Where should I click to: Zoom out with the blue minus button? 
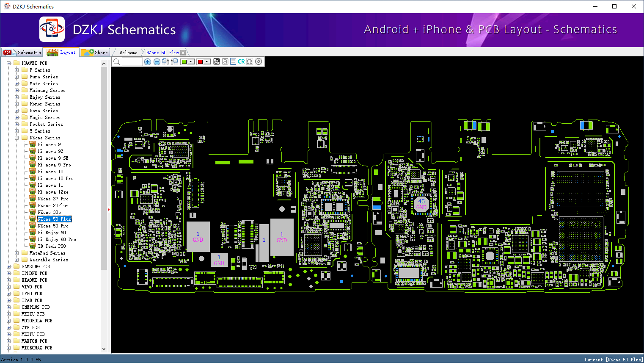coord(157,62)
